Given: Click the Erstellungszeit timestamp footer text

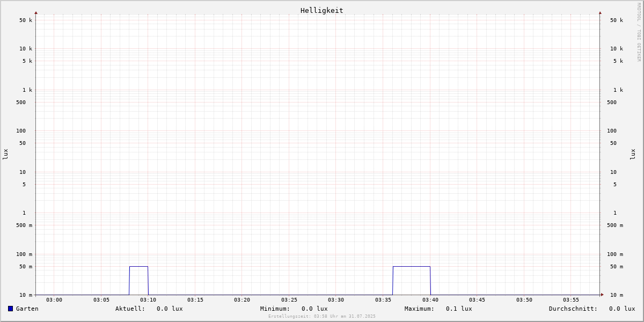Looking at the screenshot, I should point(322,317).
